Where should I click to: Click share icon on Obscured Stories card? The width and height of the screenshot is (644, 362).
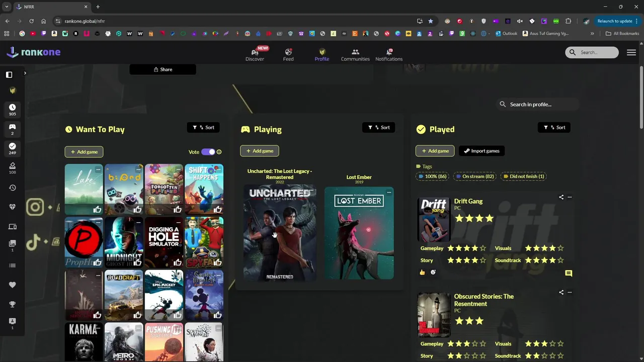coord(561,292)
